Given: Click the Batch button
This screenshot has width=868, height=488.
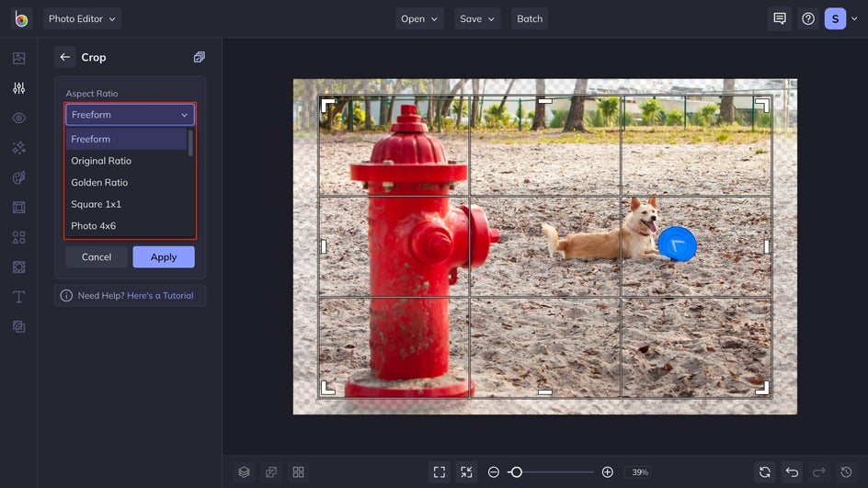Looking at the screenshot, I should click(x=530, y=18).
